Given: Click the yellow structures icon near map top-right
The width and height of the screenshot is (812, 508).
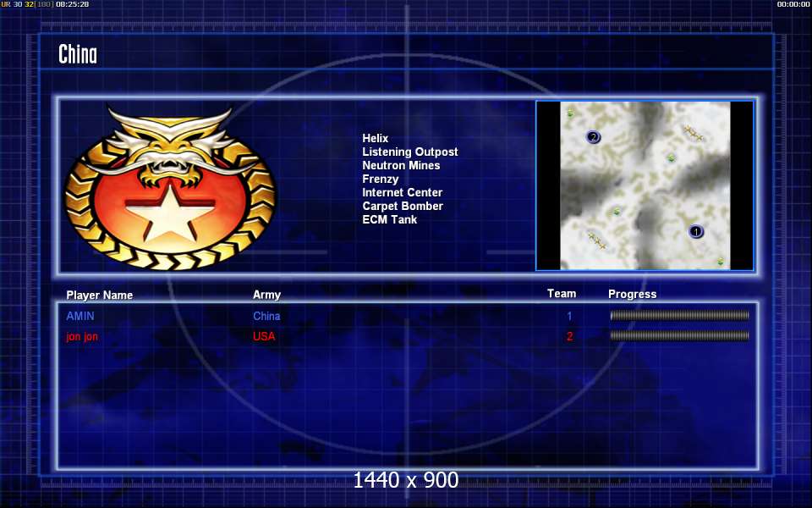Looking at the screenshot, I should click(693, 133).
